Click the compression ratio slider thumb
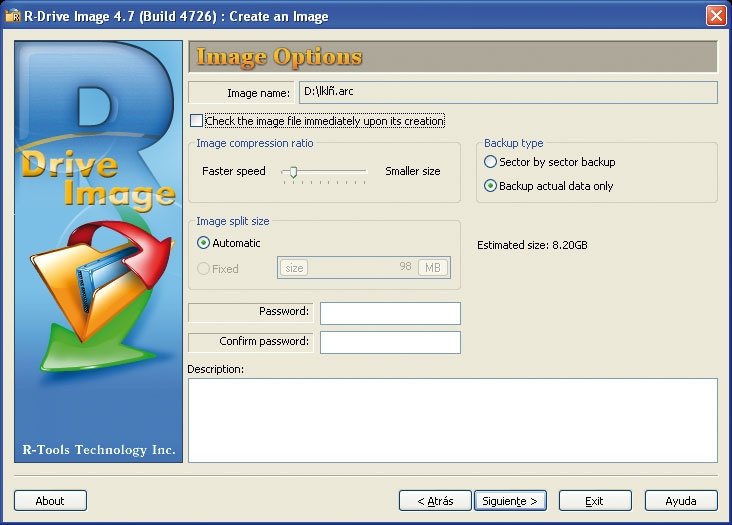 293,172
